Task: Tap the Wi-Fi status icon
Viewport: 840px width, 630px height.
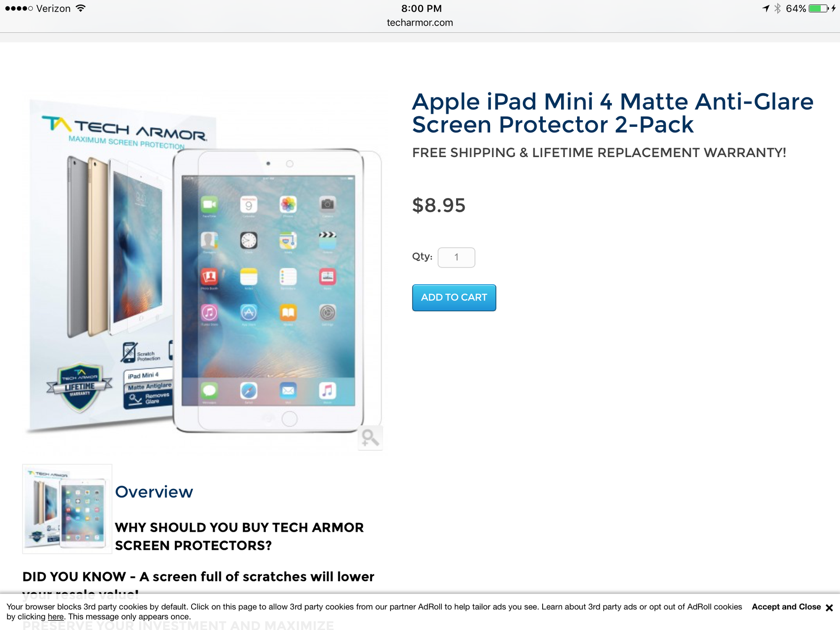Action: [x=81, y=8]
